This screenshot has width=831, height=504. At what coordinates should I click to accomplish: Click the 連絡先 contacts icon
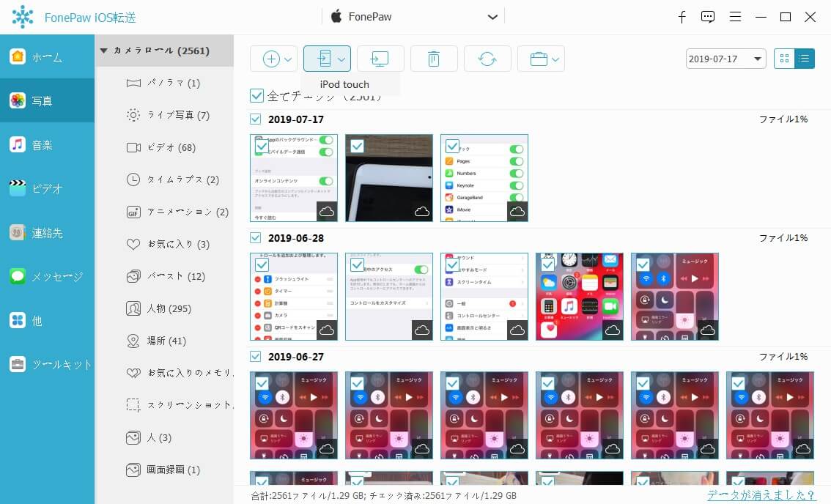tap(18, 232)
